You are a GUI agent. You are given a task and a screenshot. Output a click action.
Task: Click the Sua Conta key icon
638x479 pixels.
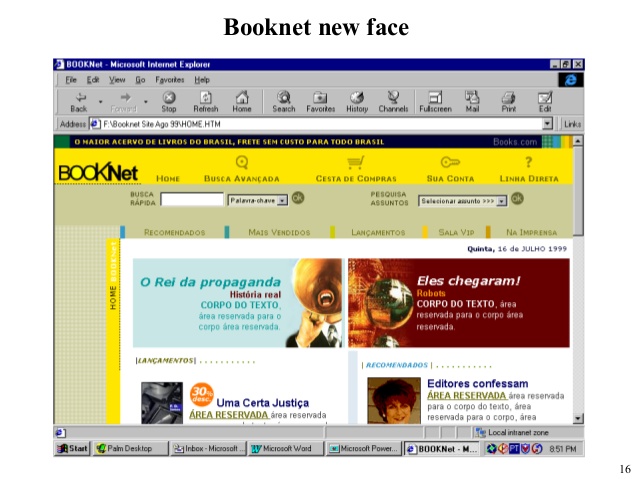(450, 162)
